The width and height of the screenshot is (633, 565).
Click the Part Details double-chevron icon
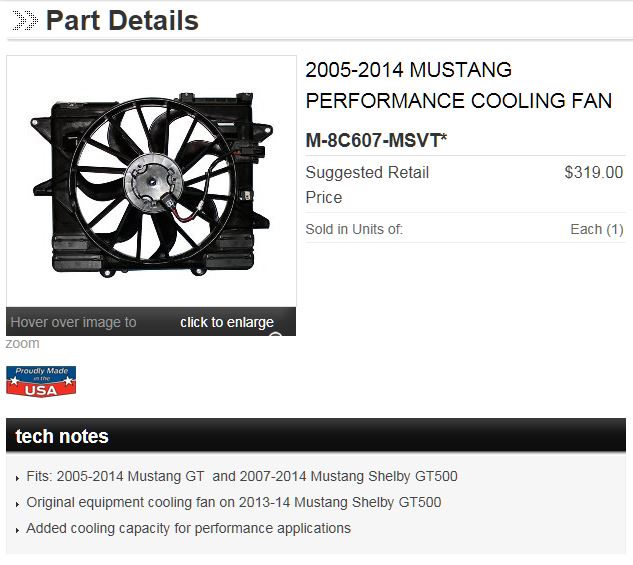point(25,20)
